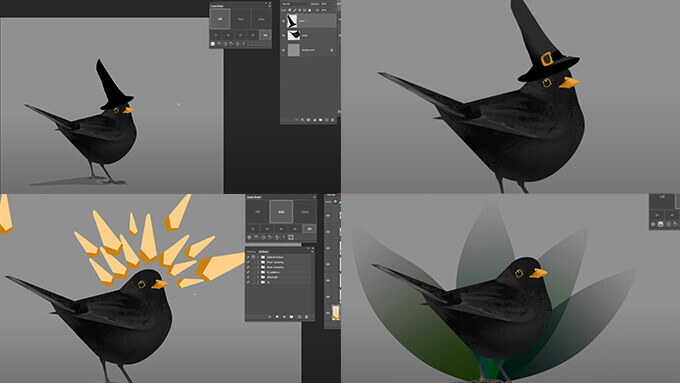Select the first round mode icon in top panel
This screenshot has width=680, height=383.
coord(212,44)
